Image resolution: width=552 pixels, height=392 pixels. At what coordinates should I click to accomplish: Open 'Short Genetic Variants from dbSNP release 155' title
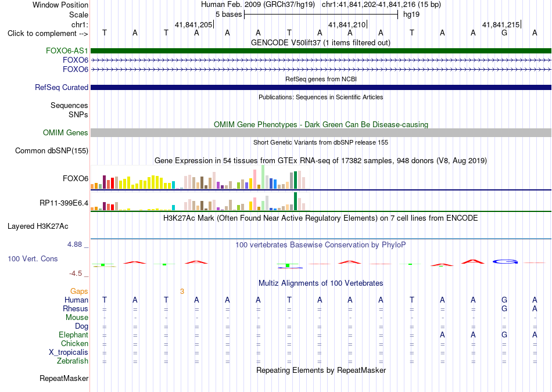point(321,142)
